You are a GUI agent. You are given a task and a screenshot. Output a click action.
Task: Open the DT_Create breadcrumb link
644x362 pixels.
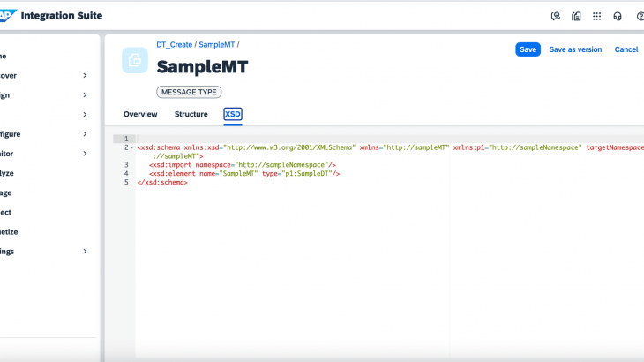click(x=175, y=44)
